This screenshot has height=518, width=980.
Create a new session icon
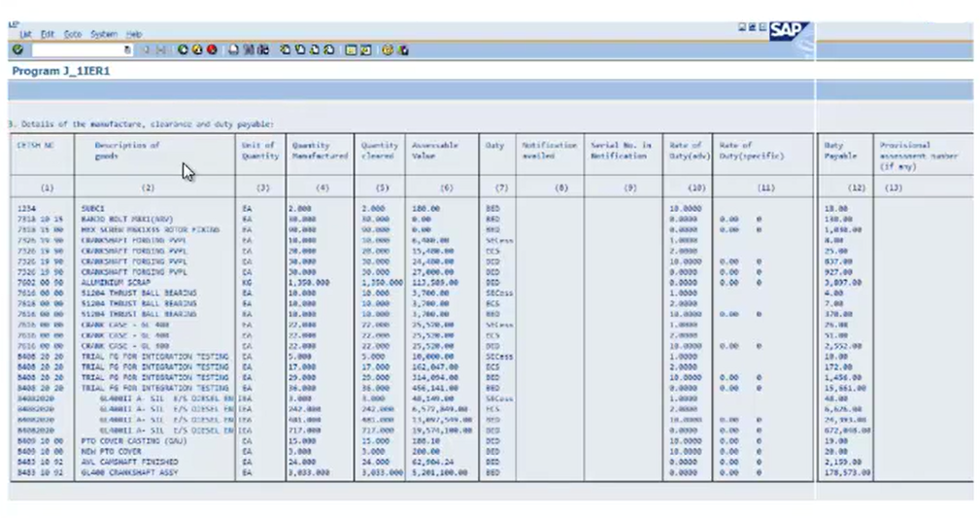[352, 50]
